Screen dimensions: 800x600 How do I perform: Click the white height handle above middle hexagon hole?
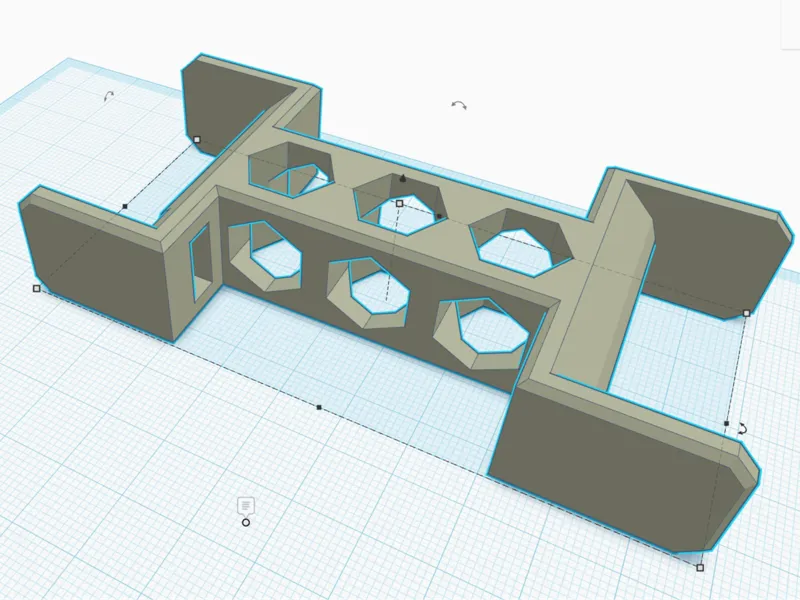(x=399, y=204)
